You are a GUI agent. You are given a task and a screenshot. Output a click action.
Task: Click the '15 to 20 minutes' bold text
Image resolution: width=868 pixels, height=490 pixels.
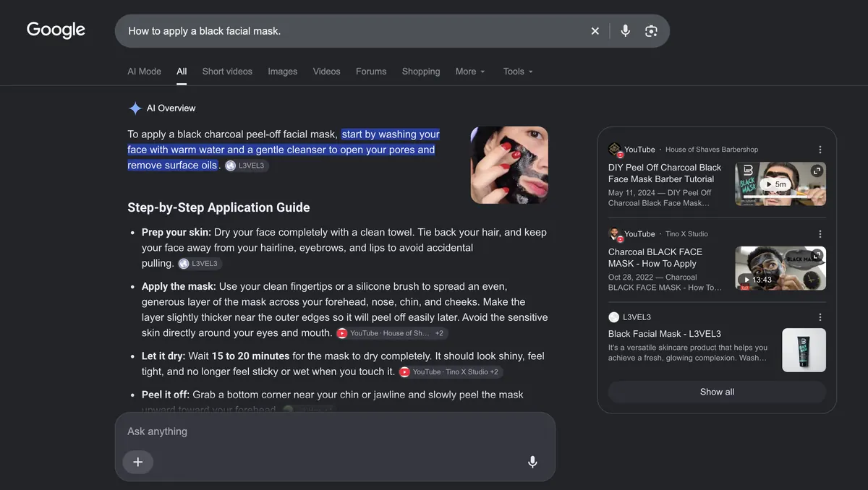[x=250, y=356]
